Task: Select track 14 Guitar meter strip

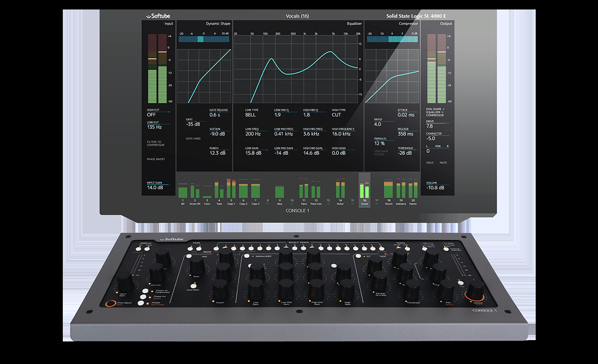Action: point(340,193)
